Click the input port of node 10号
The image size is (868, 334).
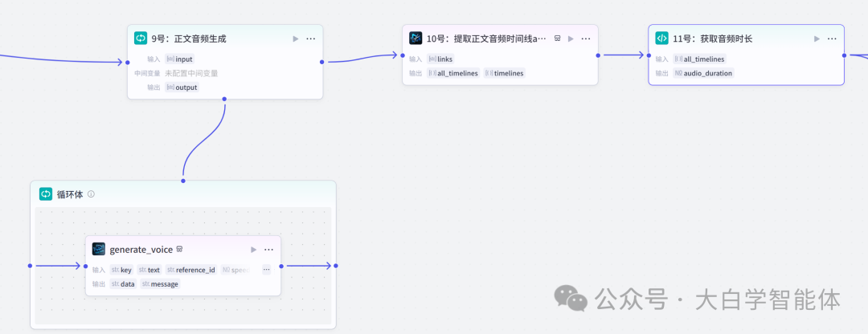(x=403, y=55)
